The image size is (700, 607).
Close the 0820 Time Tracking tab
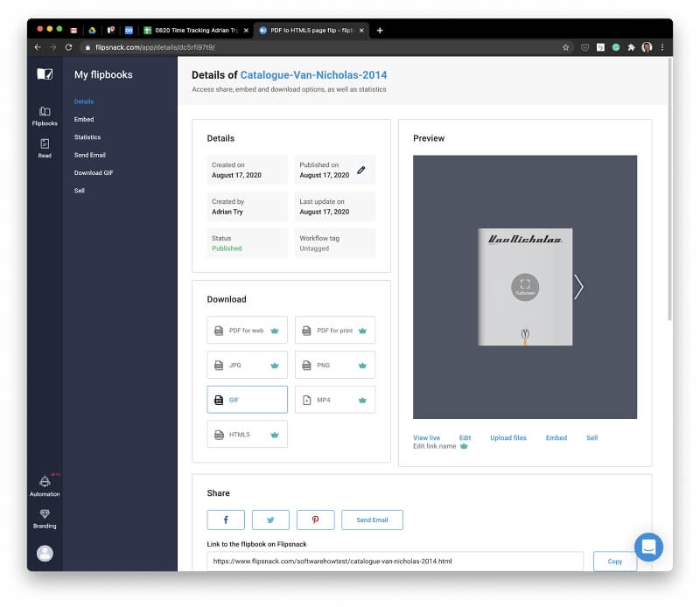246,31
